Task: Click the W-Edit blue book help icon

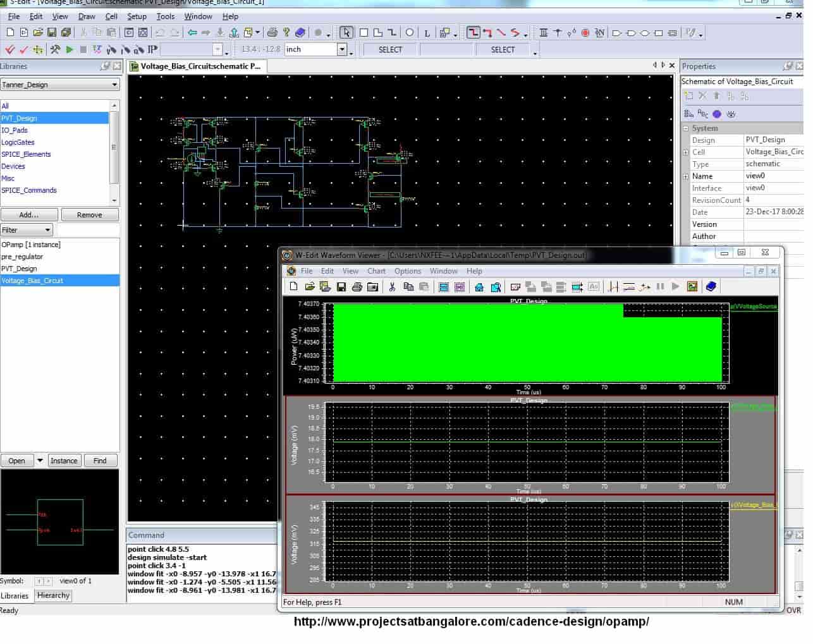Action: (x=711, y=287)
